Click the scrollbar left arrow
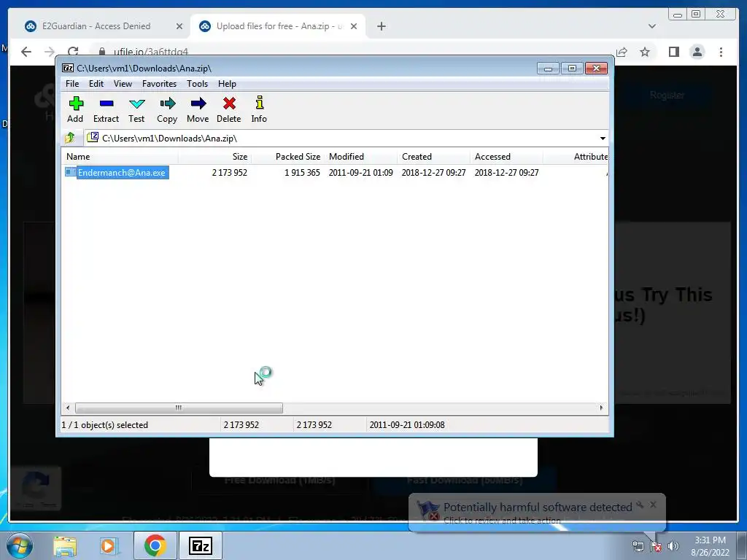Screen dimensions: 747x560 68,408
